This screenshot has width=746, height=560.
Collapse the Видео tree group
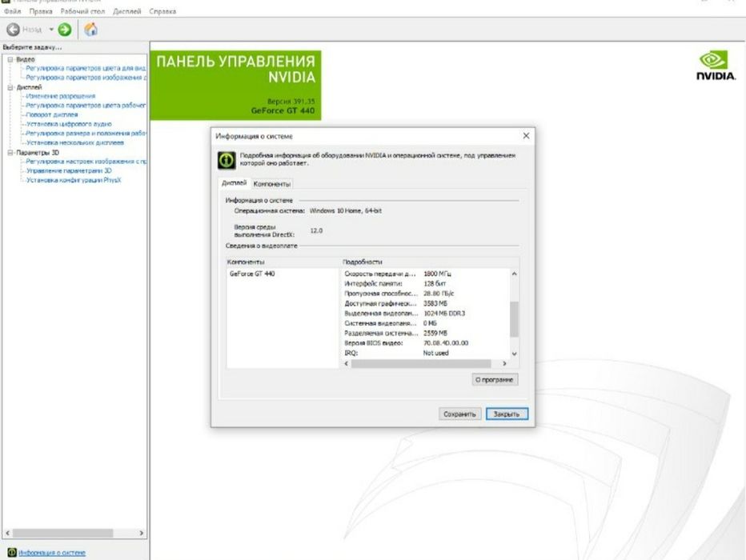[10, 59]
